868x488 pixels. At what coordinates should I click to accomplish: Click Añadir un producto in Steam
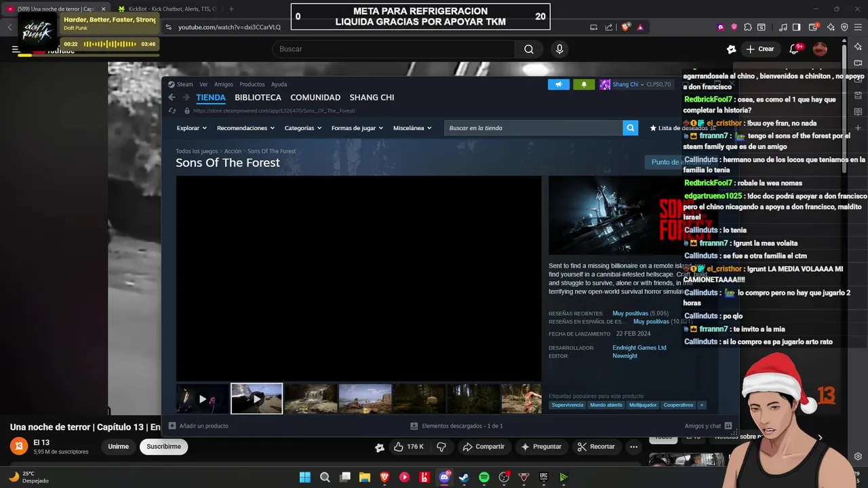click(x=199, y=426)
